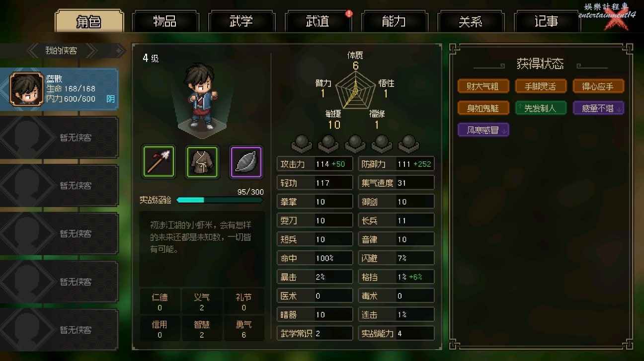
Task: Open the 武道 tab with notification
Action: pos(318,21)
